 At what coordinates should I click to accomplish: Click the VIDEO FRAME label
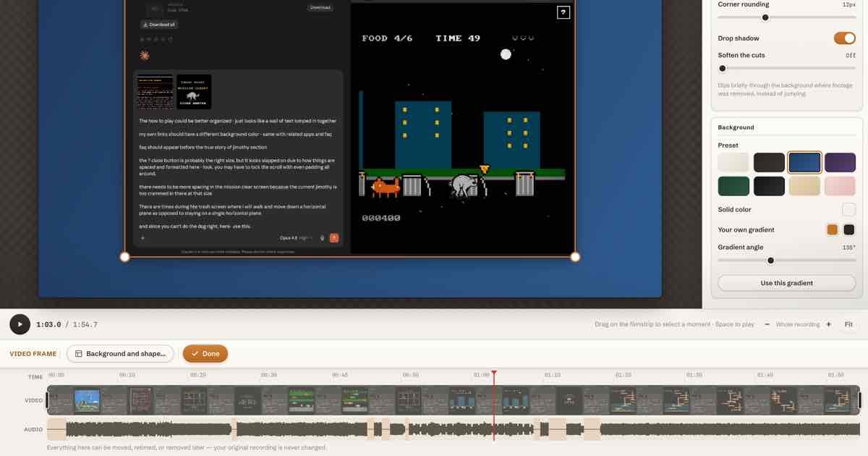pos(33,354)
